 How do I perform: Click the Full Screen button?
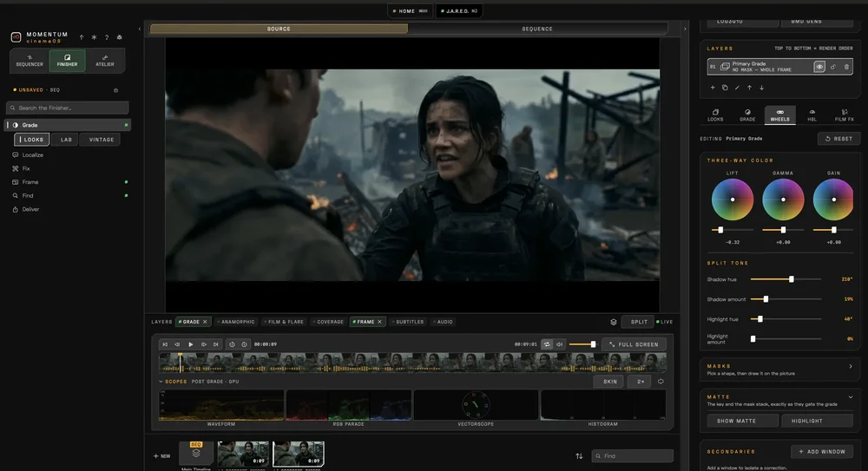(x=634, y=344)
